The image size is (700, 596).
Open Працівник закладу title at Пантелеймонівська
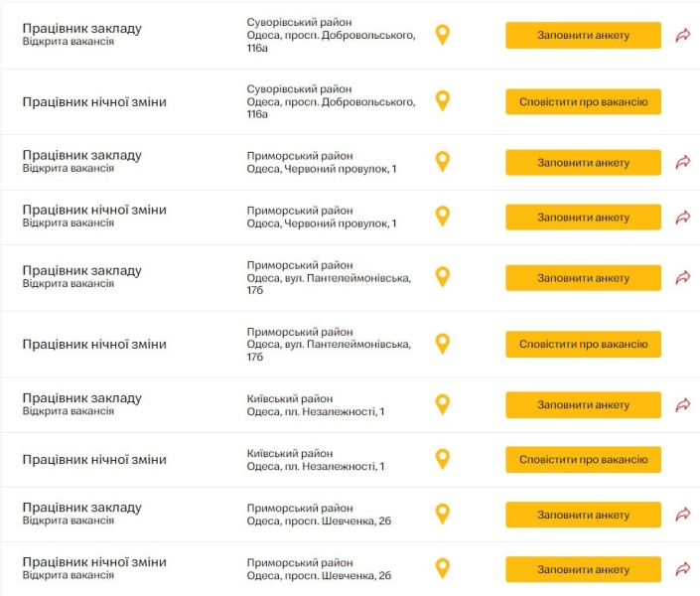(82, 270)
